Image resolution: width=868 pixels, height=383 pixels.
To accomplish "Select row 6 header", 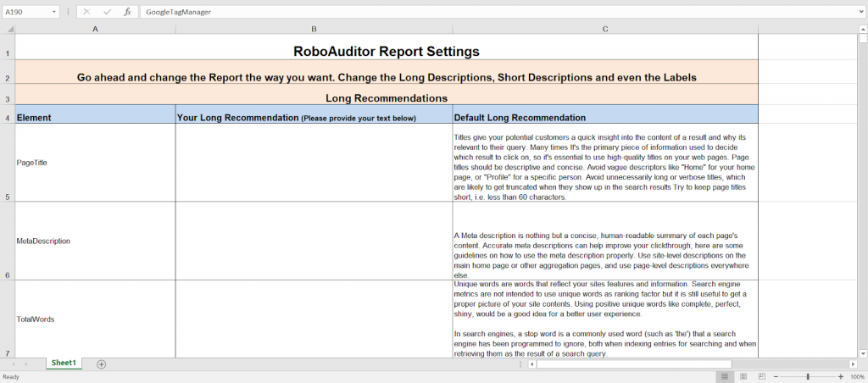I will [7, 241].
